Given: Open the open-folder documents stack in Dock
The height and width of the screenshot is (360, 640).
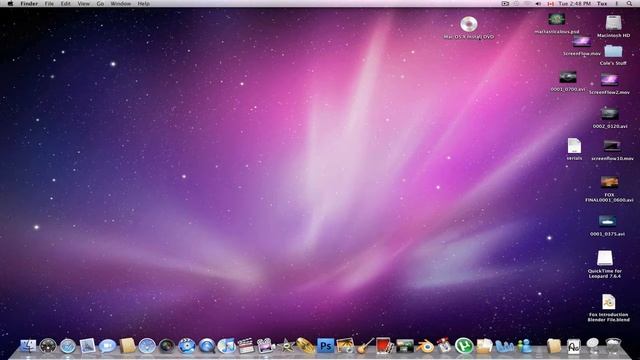Looking at the screenshot, I should click(x=484, y=346).
